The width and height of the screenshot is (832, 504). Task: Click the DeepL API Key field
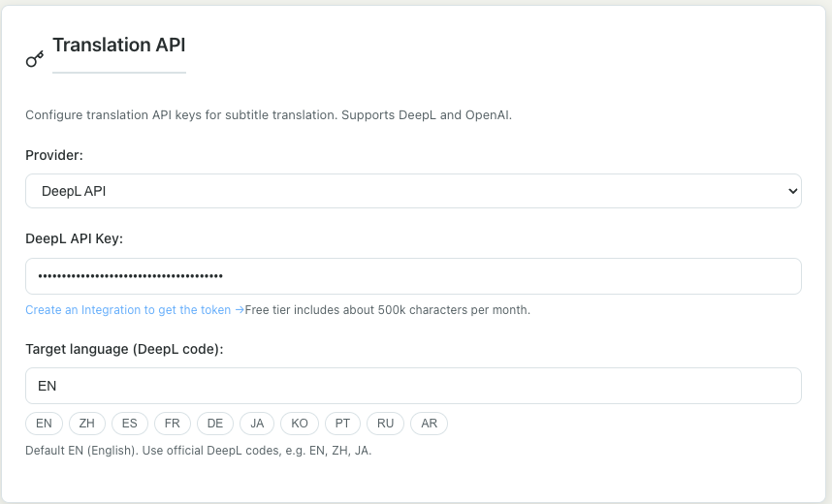[x=412, y=276]
